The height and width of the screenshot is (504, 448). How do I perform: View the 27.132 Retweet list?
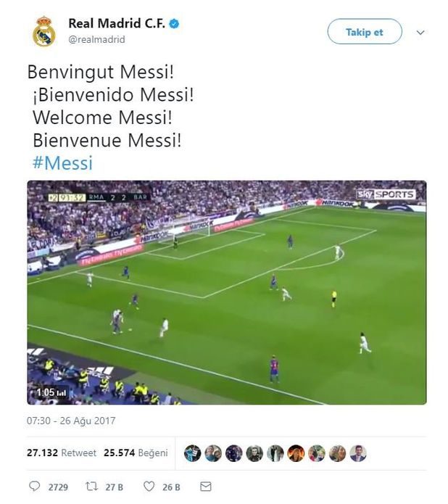click(62, 453)
